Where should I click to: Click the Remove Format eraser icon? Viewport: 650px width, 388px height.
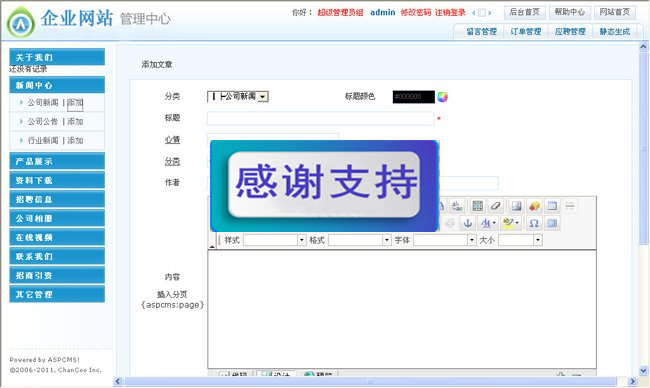pyautogui.click(x=495, y=206)
